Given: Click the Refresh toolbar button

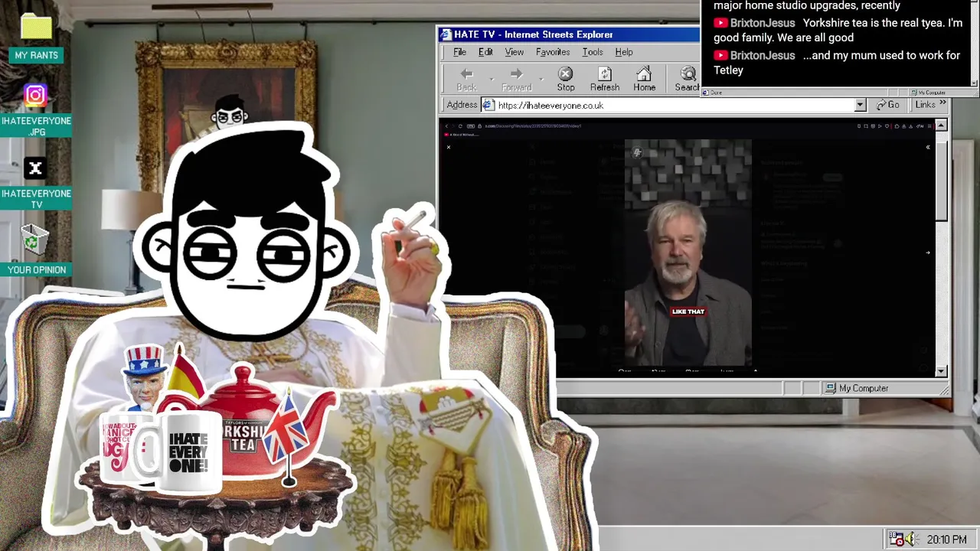Looking at the screenshot, I should point(605,79).
